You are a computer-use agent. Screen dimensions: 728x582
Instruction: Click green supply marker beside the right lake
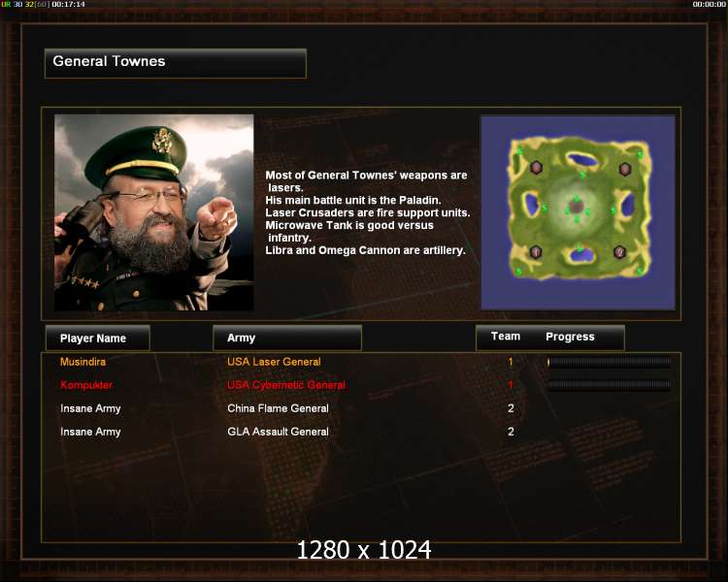click(x=612, y=210)
